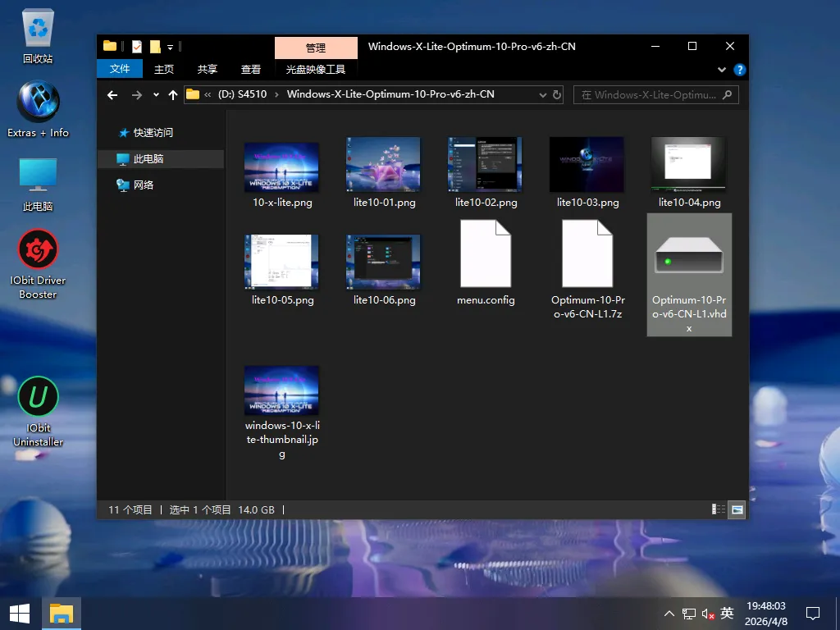Viewport: 840px width, 630px height.
Task: Click the muted volume tray icon
Action: point(708,614)
